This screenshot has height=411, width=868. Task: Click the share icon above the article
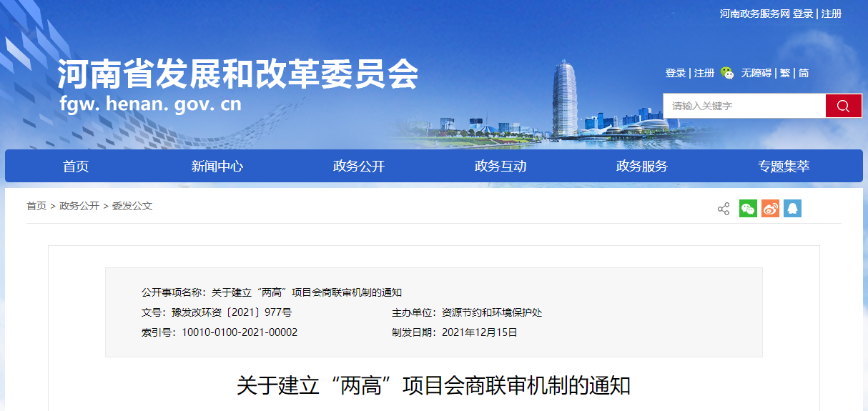click(x=723, y=209)
